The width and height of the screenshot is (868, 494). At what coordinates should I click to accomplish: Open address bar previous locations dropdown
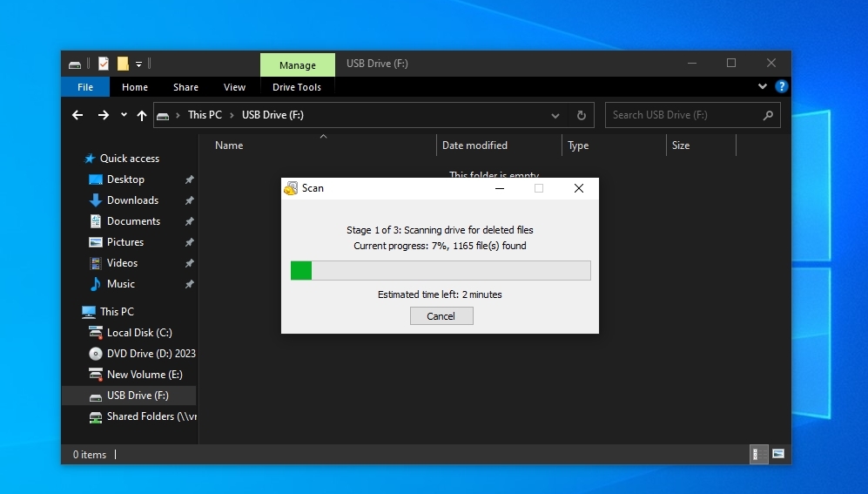click(555, 115)
